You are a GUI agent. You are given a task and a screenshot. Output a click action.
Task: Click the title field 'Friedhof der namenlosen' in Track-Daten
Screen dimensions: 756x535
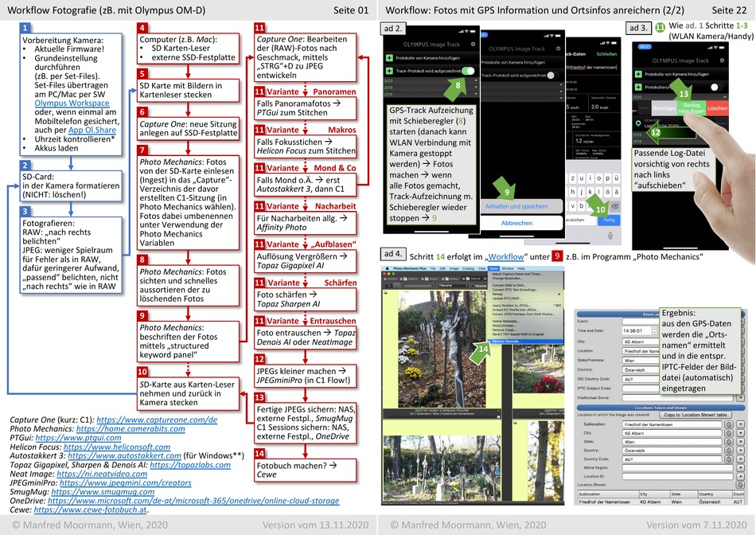click(594, 68)
